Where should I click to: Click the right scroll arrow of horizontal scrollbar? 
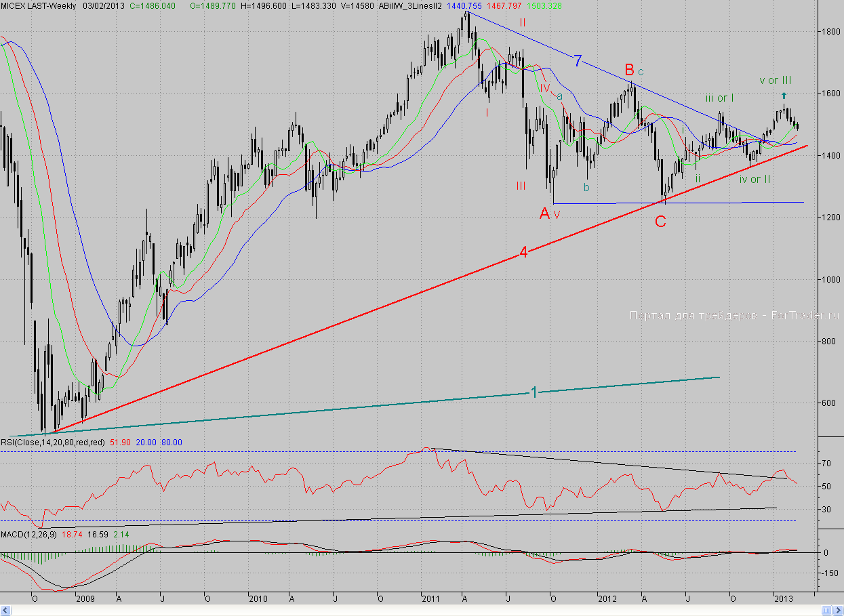point(839,611)
